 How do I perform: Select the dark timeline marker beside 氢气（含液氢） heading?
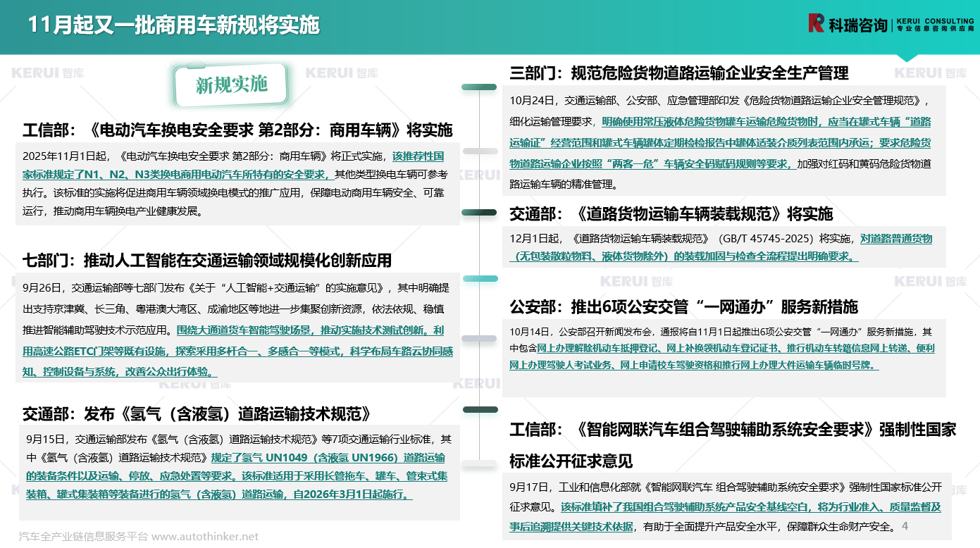tap(480, 409)
